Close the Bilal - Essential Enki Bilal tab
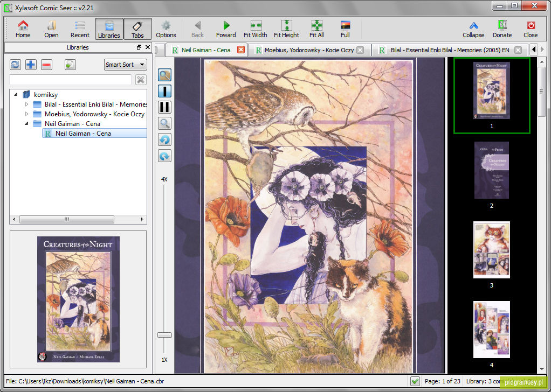551x392 pixels. tap(518, 50)
